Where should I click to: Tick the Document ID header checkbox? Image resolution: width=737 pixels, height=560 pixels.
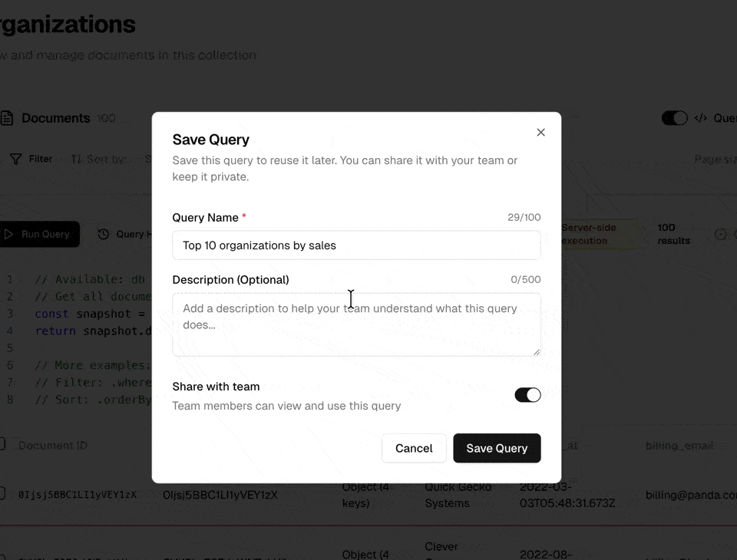4,445
